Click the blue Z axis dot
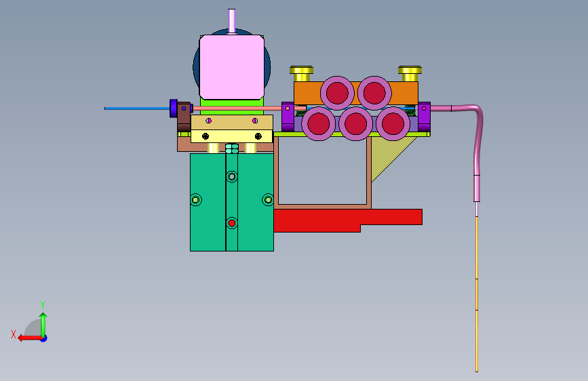The width and height of the screenshot is (588, 381). click(44, 338)
